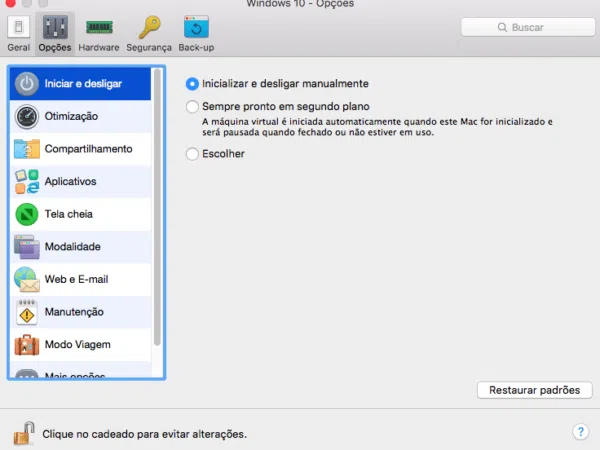Select Web e E-mail in the sidebar
600x450 pixels.
click(80, 279)
